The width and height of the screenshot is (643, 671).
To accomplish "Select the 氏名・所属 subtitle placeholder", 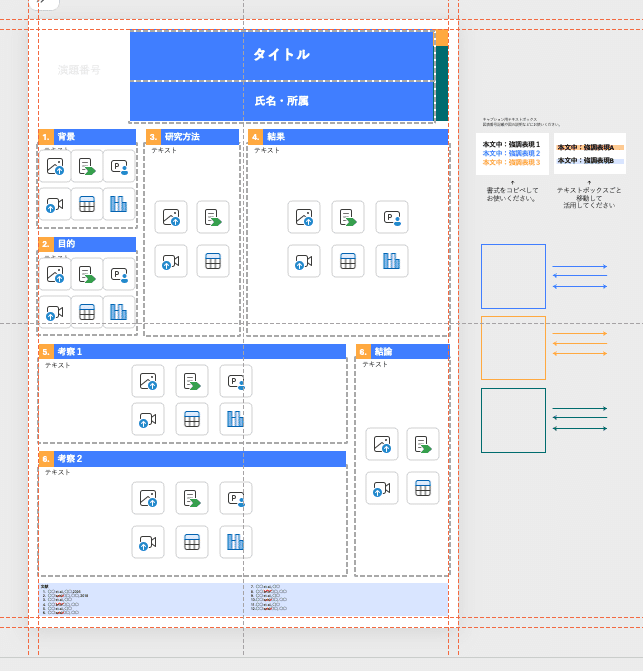I will pos(282,101).
